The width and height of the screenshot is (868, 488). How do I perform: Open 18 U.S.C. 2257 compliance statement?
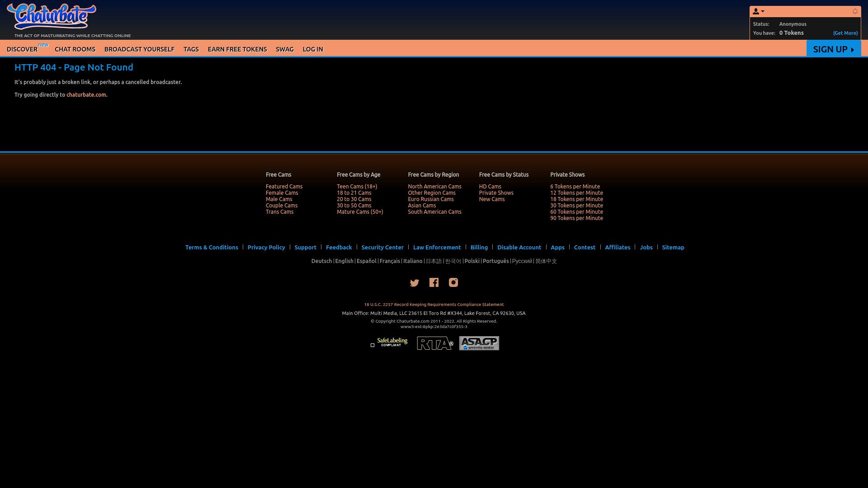click(x=434, y=305)
